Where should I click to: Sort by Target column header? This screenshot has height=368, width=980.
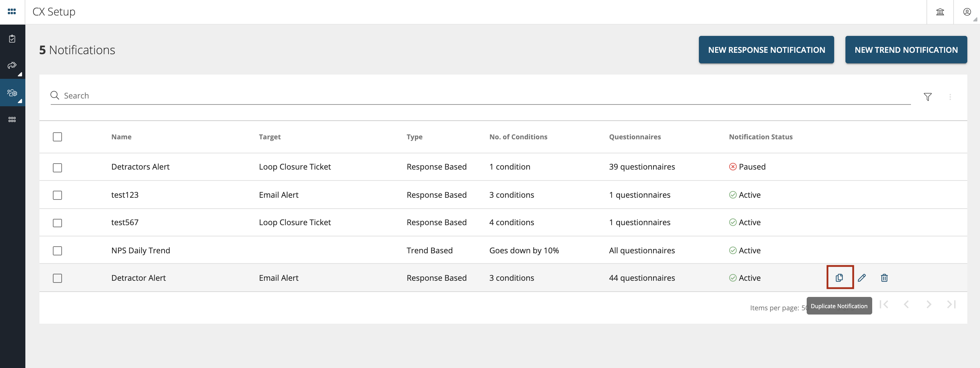click(270, 137)
